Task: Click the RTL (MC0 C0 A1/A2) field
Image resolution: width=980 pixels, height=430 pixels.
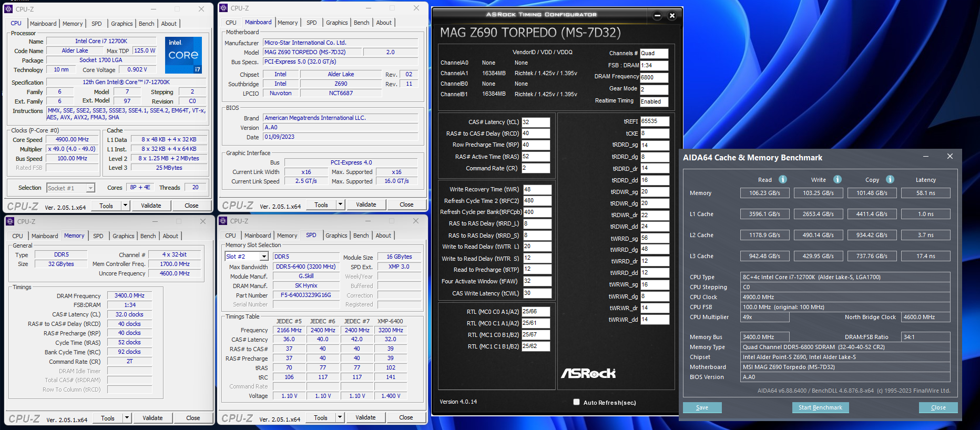Action: point(536,312)
